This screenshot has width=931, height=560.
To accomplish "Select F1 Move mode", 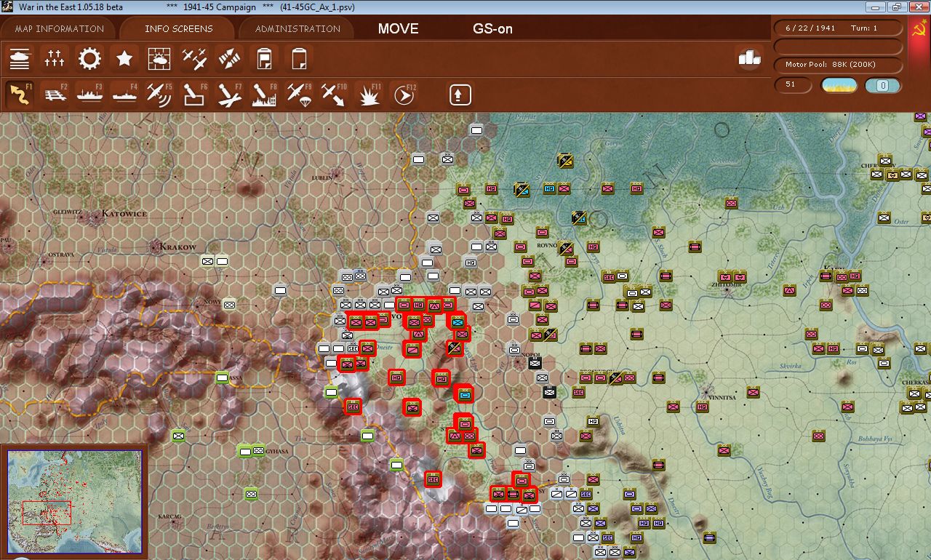I will pyautogui.click(x=20, y=95).
